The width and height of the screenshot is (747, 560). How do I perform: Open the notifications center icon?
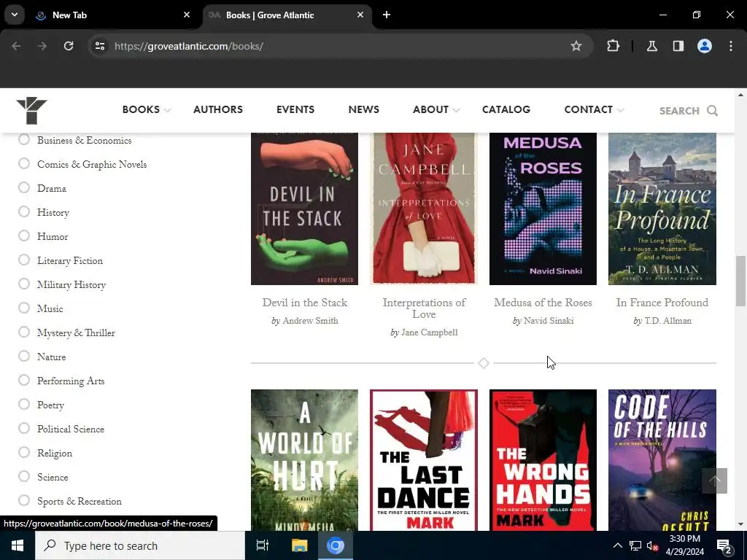[724, 546]
